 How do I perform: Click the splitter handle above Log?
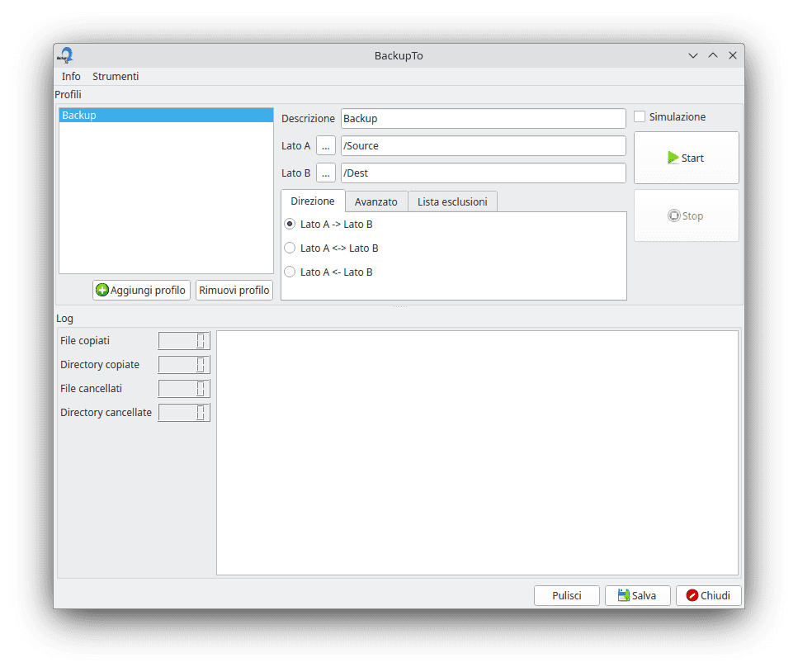click(399, 306)
